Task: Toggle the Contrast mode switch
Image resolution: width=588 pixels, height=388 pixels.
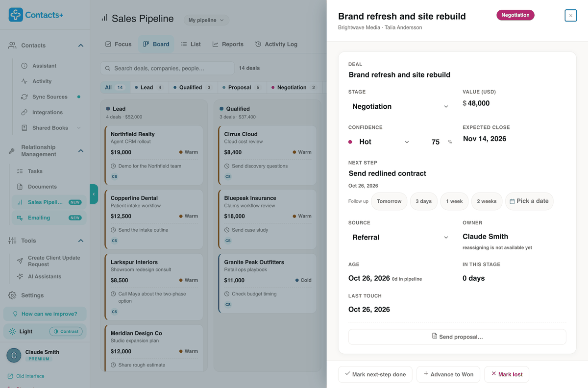Action: click(66, 332)
